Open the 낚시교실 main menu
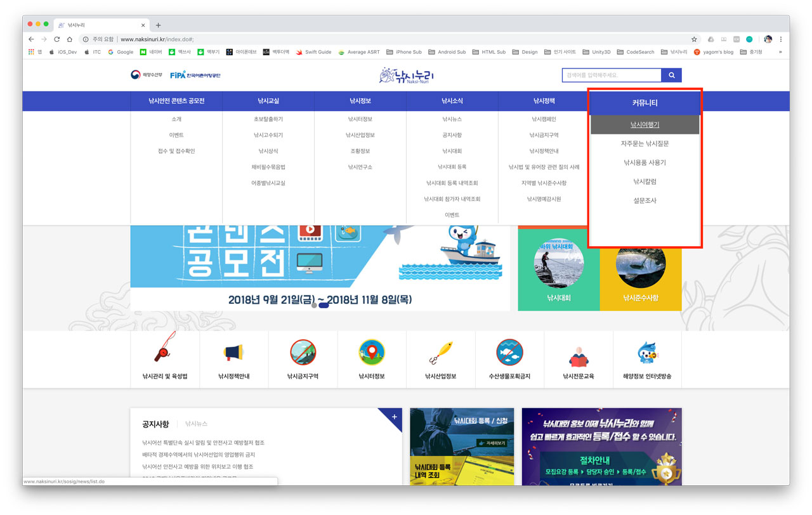Viewport: 812px width, 515px height. coord(268,101)
